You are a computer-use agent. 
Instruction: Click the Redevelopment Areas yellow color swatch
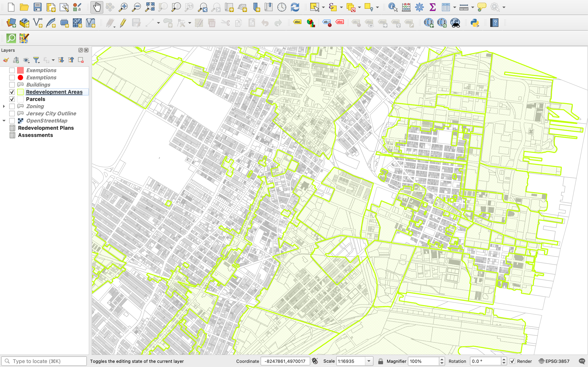[x=20, y=92]
